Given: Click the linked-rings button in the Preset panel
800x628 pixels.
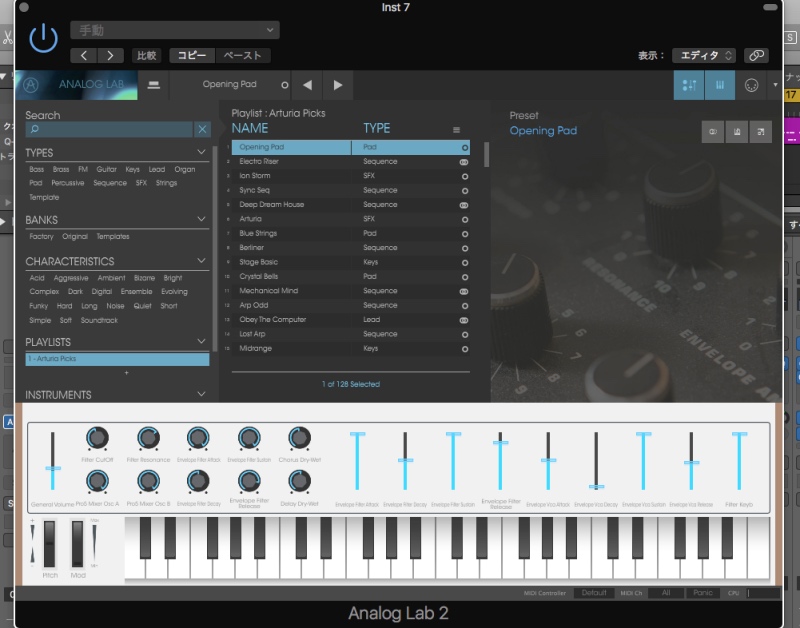Looking at the screenshot, I should [713, 132].
